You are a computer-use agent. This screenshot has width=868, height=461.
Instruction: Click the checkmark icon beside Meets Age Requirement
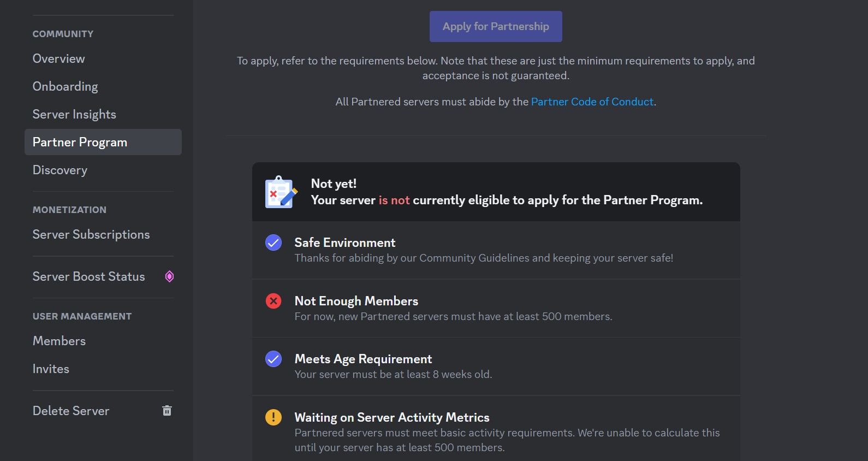[273, 359]
